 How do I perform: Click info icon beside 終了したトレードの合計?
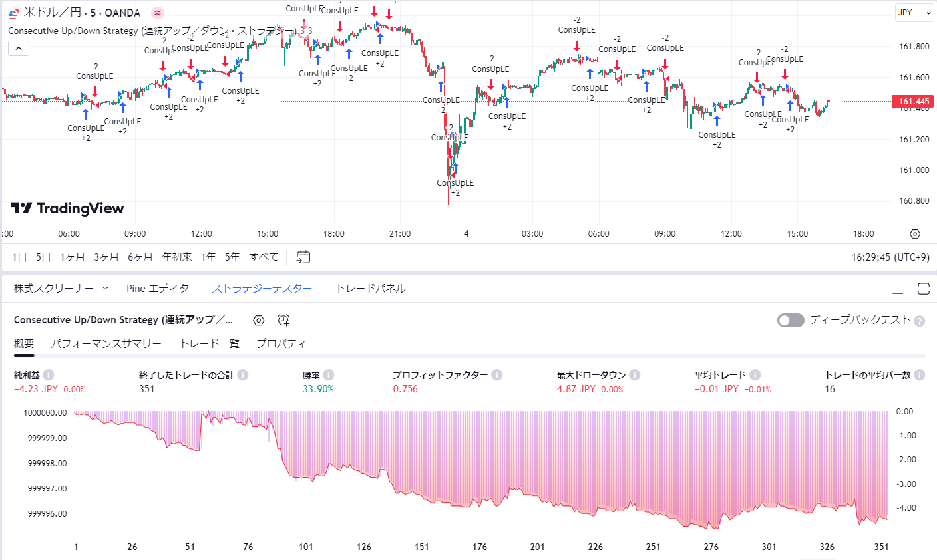243,375
